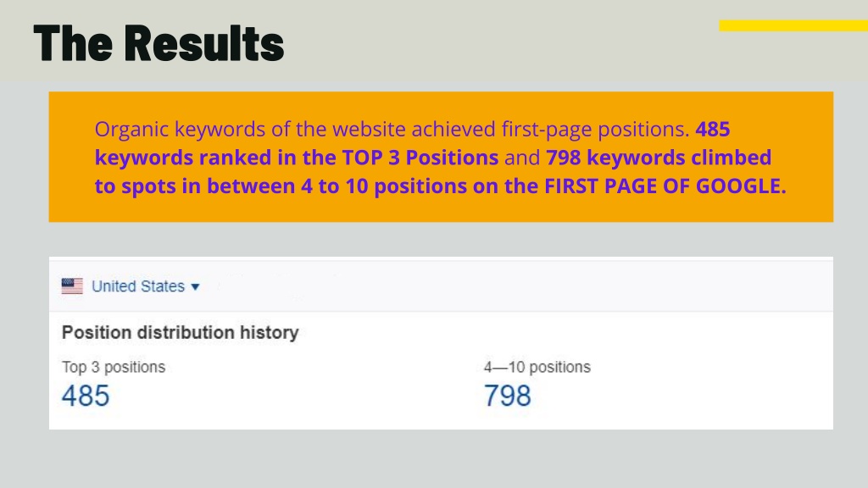Click "keywords ranked in the TOP 3 Positions" text
Screen dimensions: 868x488
tap(297, 158)
